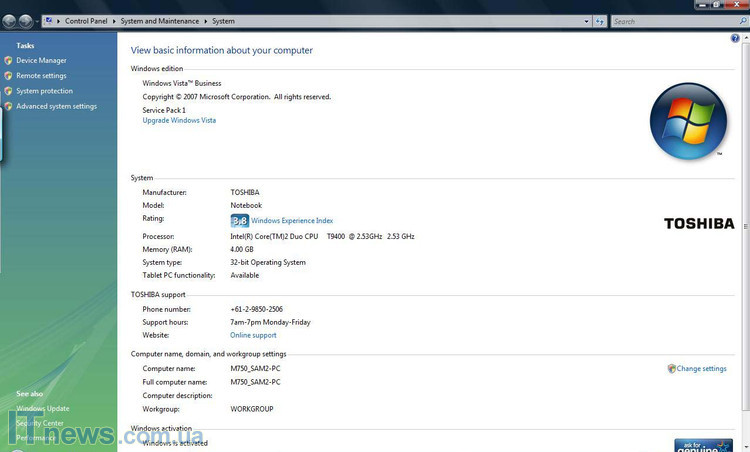The width and height of the screenshot is (750, 452).
Task: Click the Forward navigation arrow
Action: tap(25, 20)
